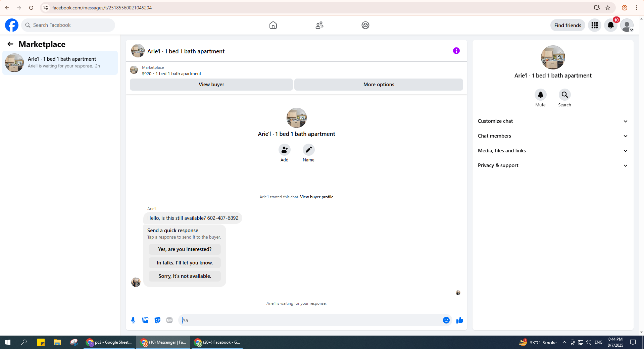Send quick response 'Sorry, it's not available.'
This screenshot has width=644, height=349.
185,276
